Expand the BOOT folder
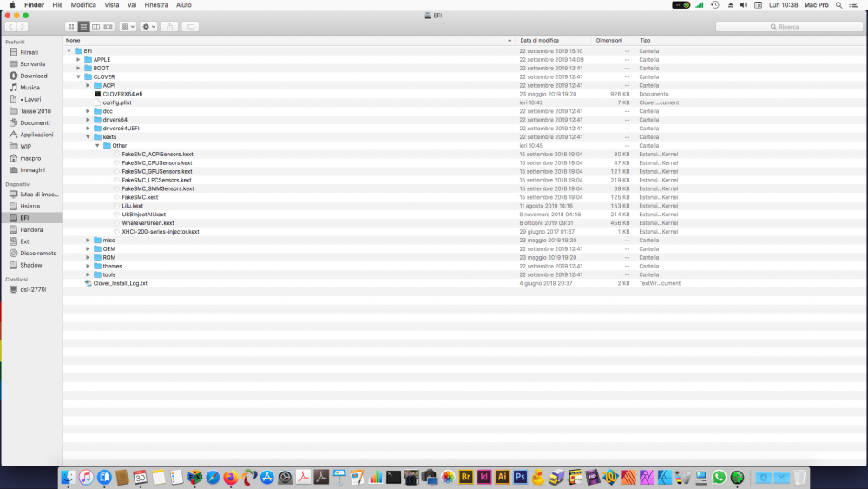 [x=79, y=68]
